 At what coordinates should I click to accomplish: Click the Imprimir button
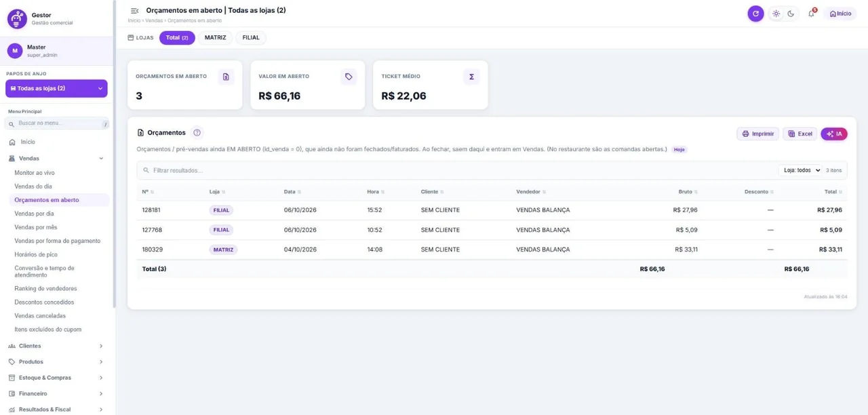pyautogui.click(x=757, y=134)
